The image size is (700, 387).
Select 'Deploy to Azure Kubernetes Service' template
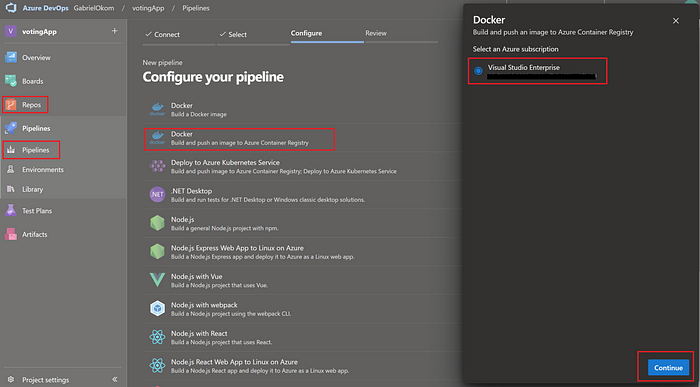click(x=225, y=162)
